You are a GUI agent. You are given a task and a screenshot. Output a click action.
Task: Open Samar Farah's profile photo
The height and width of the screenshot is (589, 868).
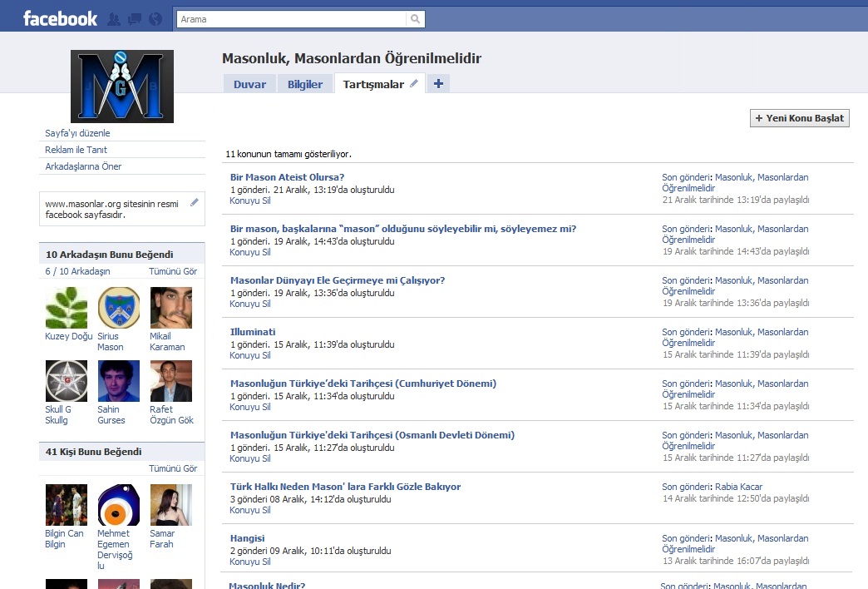(171, 505)
